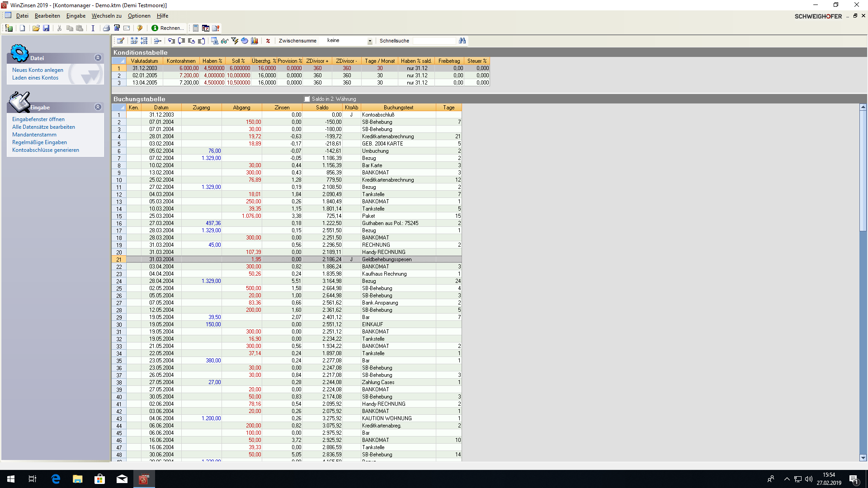
Task: Click the Paste clipboard icon
Action: (80, 28)
